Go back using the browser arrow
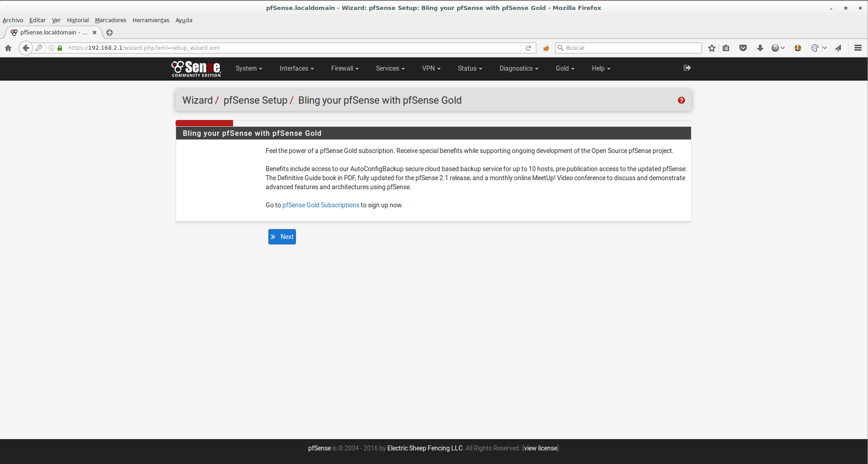Image resolution: width=868 pixels, height=464 pixels. tap(26, 48)
